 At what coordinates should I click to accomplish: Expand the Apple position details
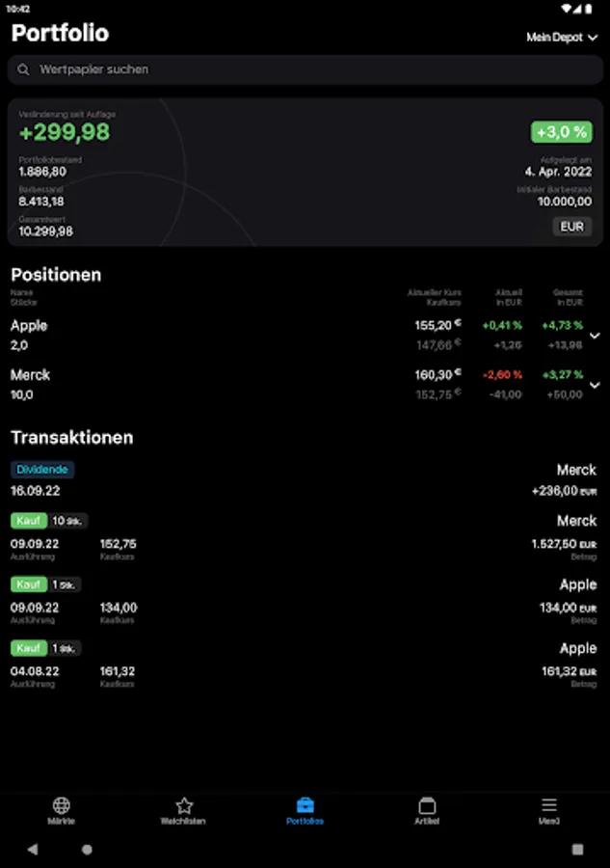click(x=595, y=335)
